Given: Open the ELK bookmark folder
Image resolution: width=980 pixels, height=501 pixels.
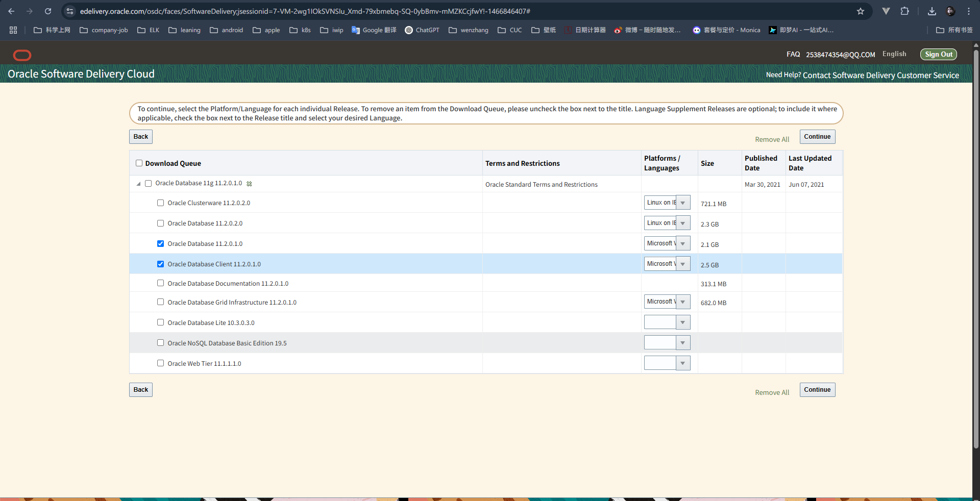Looking at the screenshot, I should pos(148,30).
